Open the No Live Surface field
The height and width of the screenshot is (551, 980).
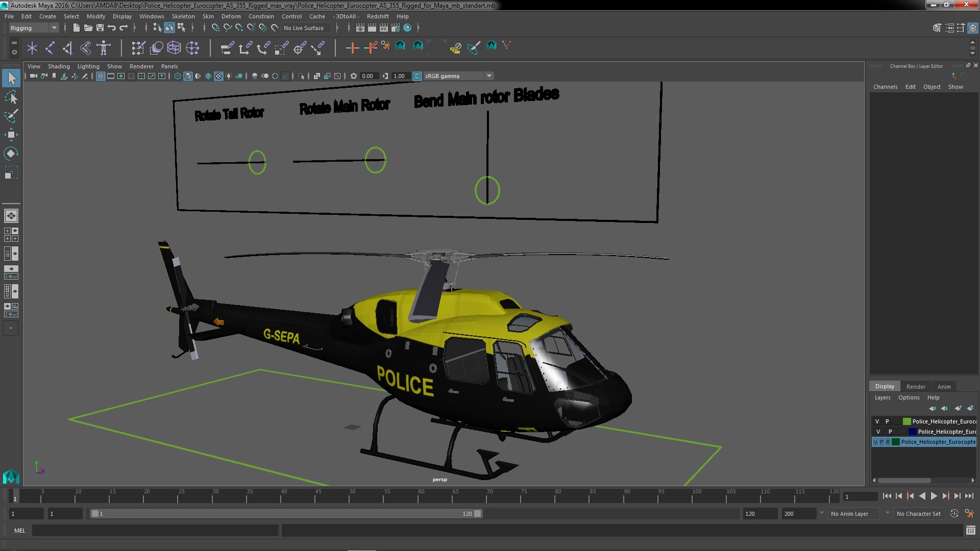click(306, 28)
